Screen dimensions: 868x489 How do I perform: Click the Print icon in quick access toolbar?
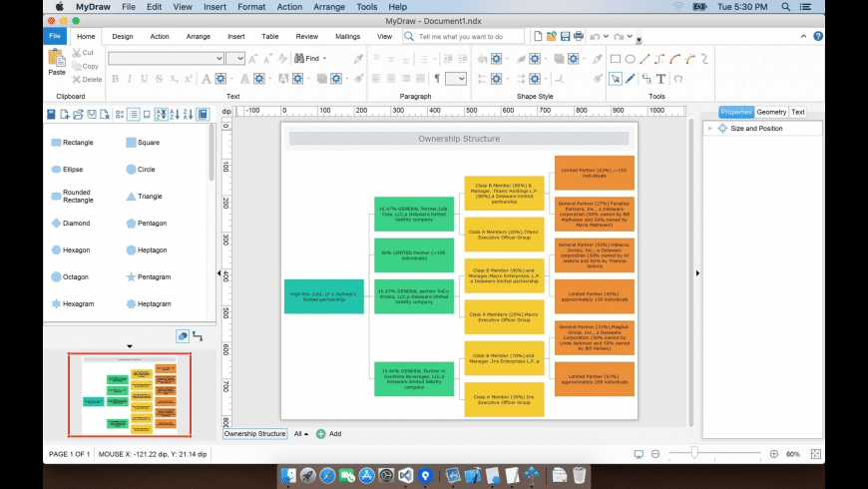[x=578, y=37]
